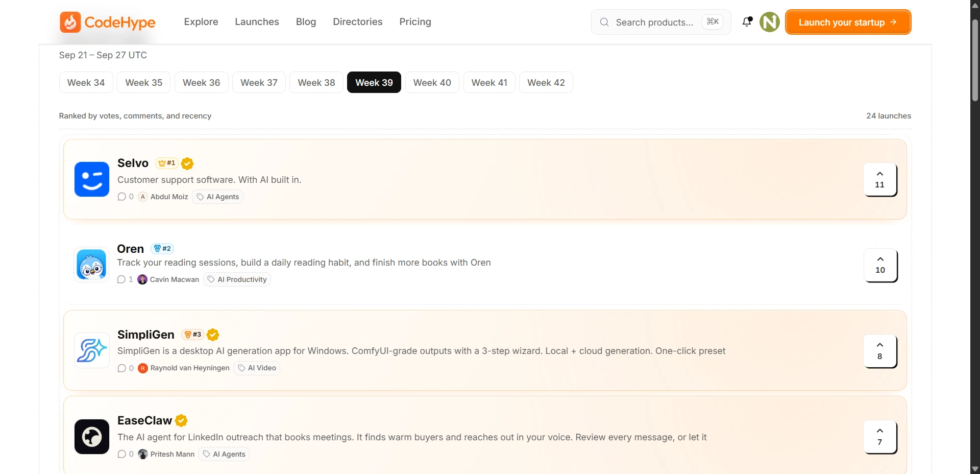Viewport: 980px width, 474px height.
Task: Upvote SimpliGen with 8 votes
Action: (x=880, y=351)
